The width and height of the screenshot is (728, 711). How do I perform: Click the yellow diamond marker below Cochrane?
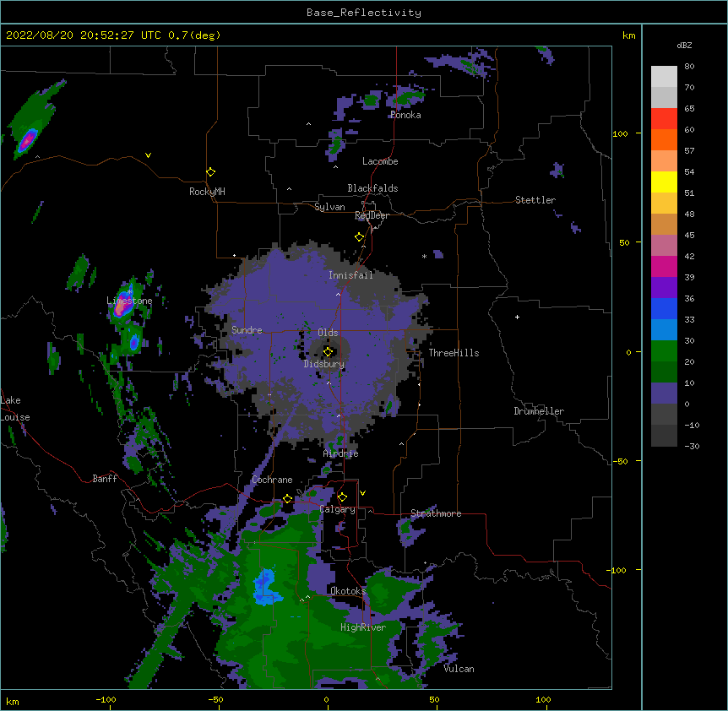[x=287, y=498]
